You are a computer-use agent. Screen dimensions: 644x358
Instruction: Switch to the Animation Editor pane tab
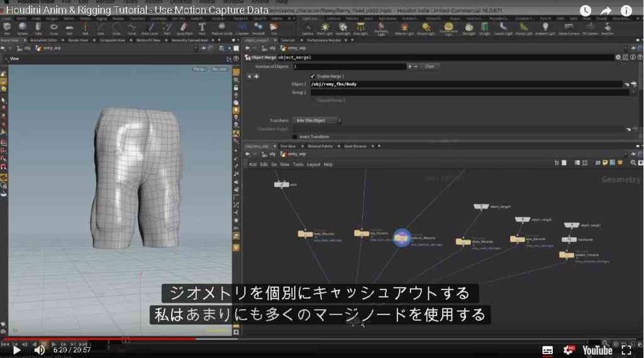tap(43, 40)
